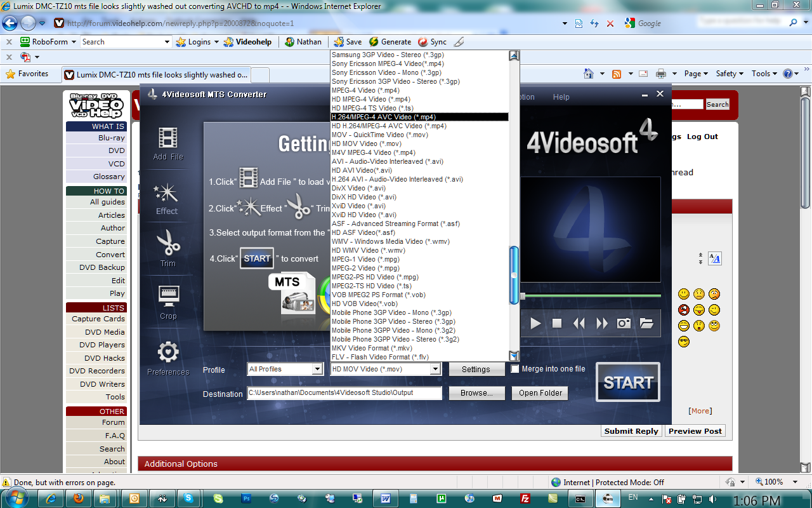Open Firefox from the taskbar
The height and width of the screenshot is (508, 812).
pyautogui.click(x=78, y=498)
